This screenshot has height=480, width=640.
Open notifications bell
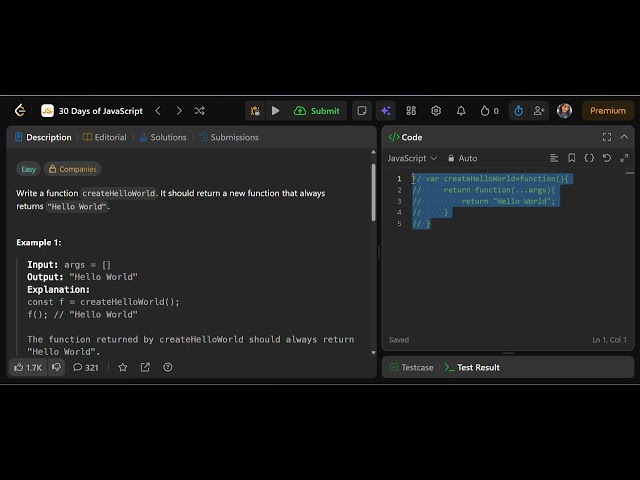(461, 111)
